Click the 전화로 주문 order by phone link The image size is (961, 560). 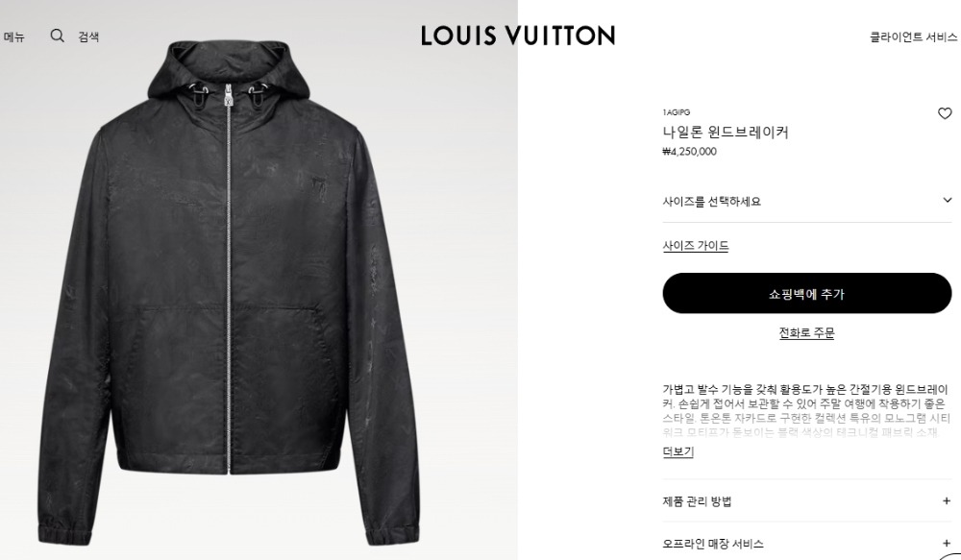(806, 332)
